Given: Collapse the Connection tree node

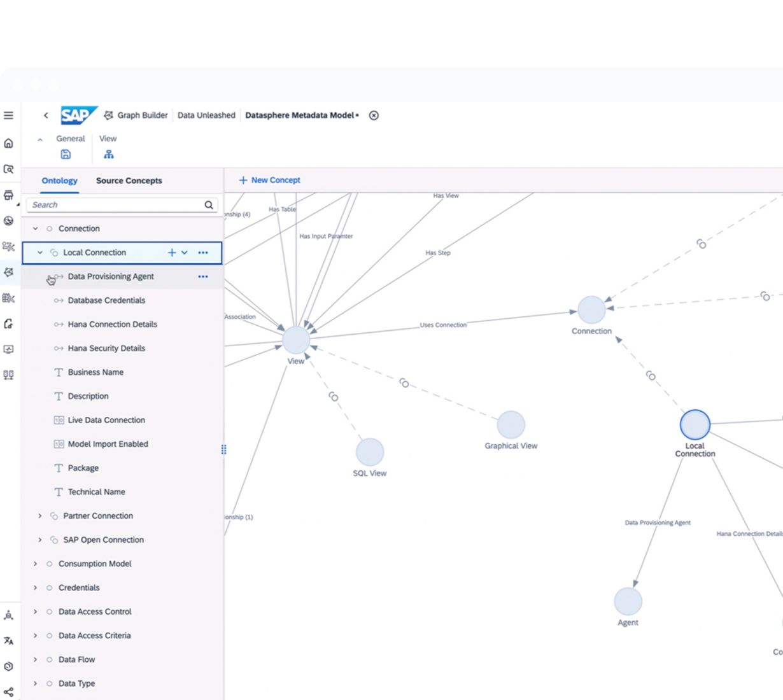Looking at the screenshot, I should (36, 228).
